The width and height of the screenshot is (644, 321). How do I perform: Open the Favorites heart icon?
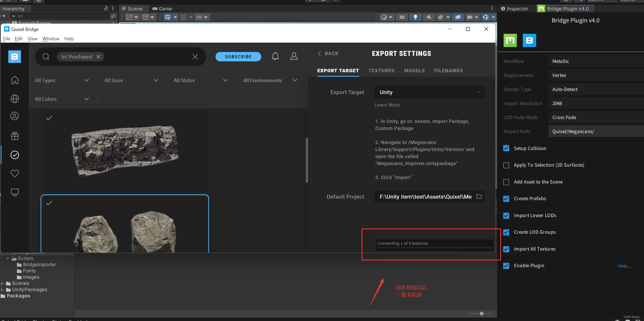(15, 173)
